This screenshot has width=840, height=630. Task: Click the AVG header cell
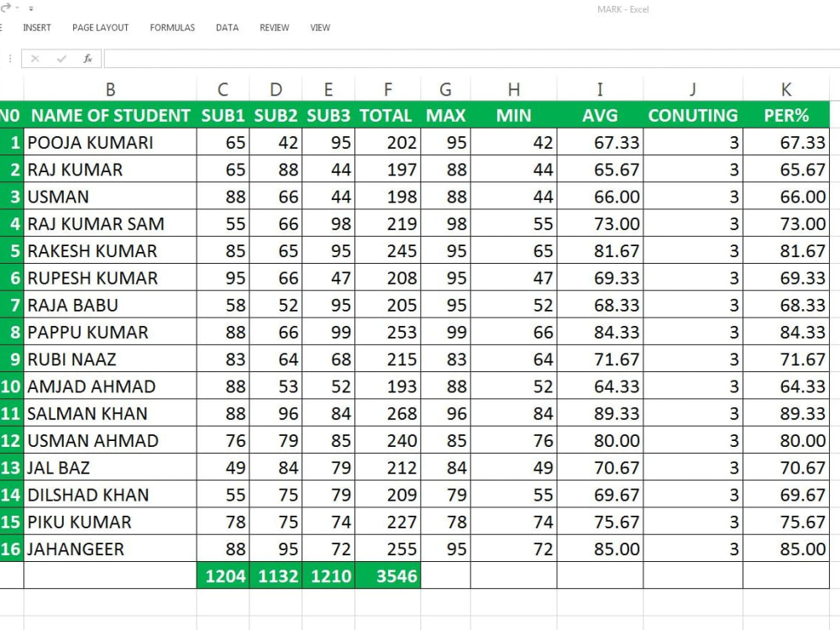click(600, 115)
